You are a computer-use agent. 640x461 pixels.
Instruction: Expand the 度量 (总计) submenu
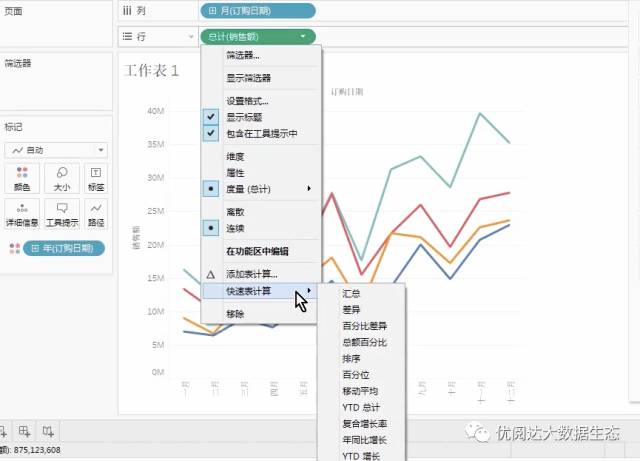coord(260,188)
